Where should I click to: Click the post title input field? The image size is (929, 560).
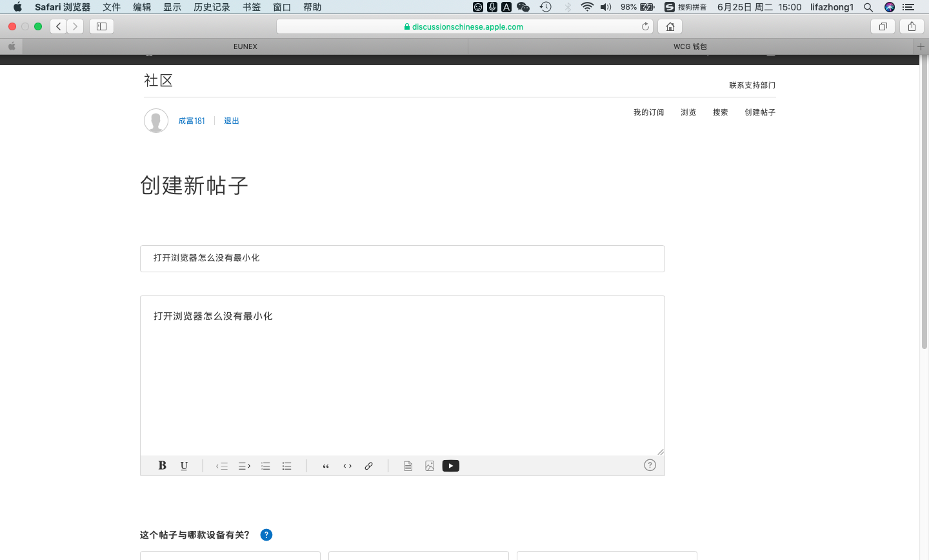point(402,258)
